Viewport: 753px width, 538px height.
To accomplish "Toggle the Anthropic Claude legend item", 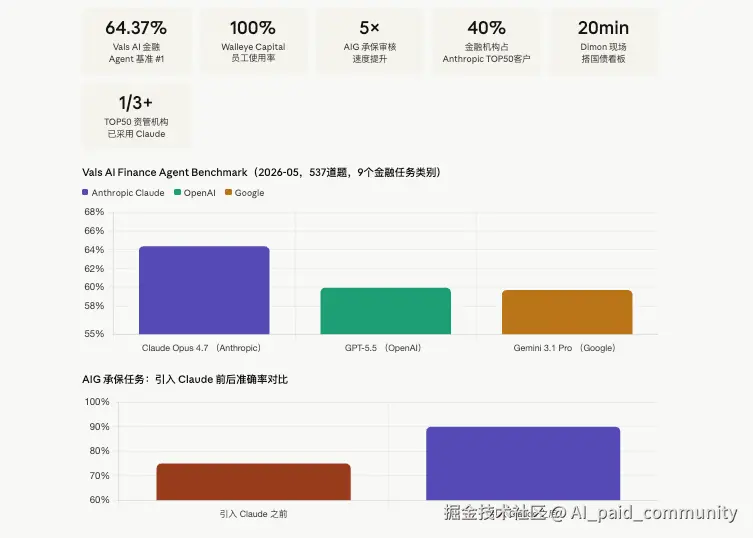I will point(123,193).
